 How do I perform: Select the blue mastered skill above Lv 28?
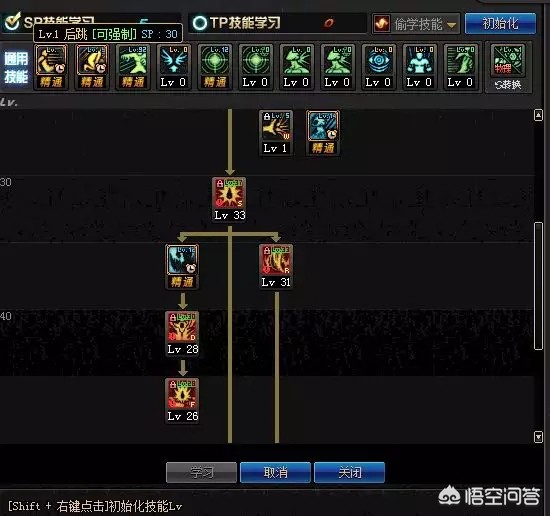[x=182, y=260]
